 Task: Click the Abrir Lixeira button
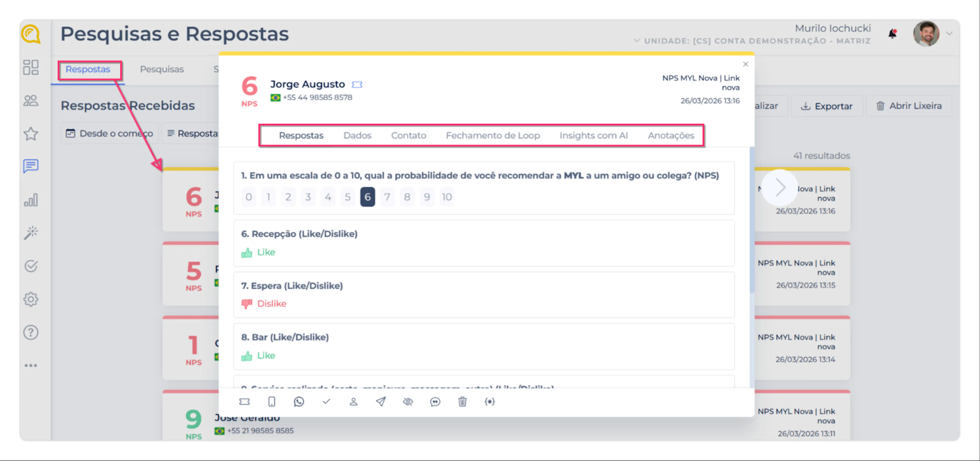coord(909,106)
